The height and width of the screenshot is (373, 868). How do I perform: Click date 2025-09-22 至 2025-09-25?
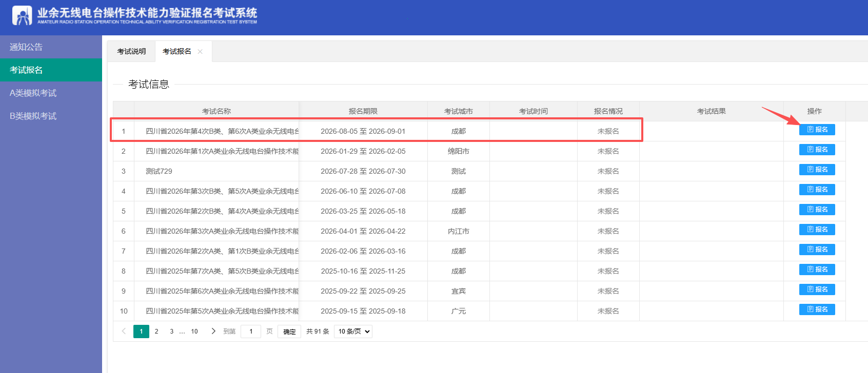(363, 291)
